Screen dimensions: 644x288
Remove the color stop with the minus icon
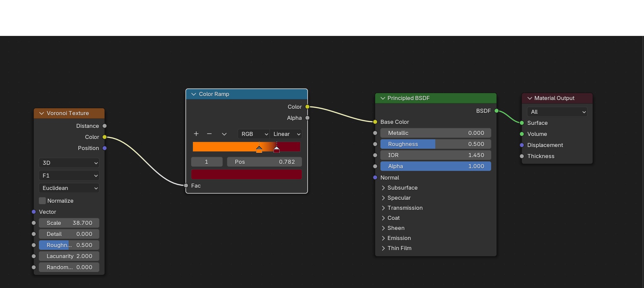209,134
